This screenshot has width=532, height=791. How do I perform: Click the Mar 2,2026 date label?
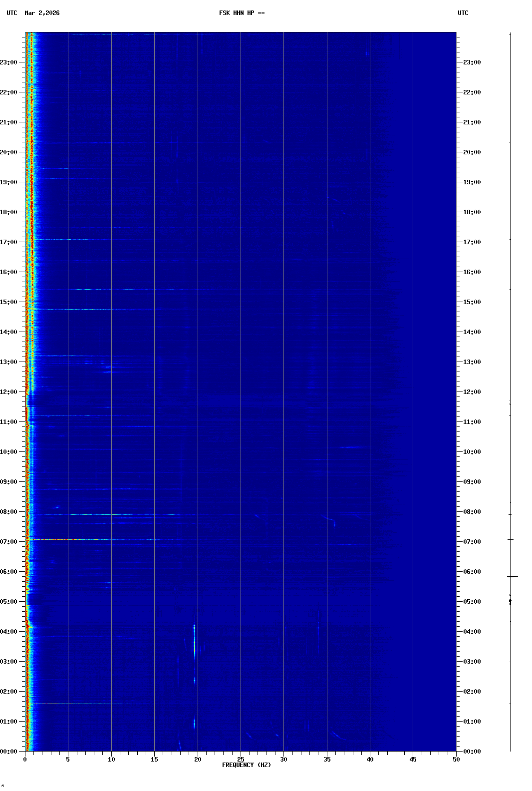point(42,13)
